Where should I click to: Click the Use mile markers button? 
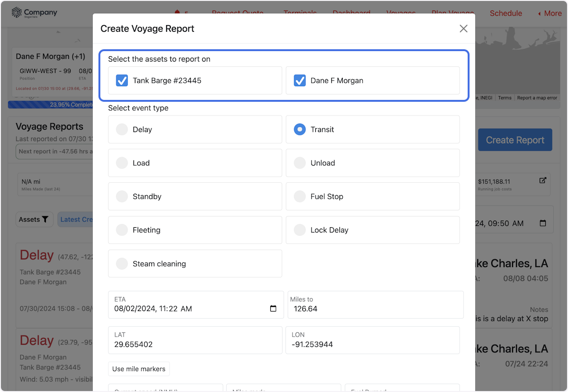(139, 369)
